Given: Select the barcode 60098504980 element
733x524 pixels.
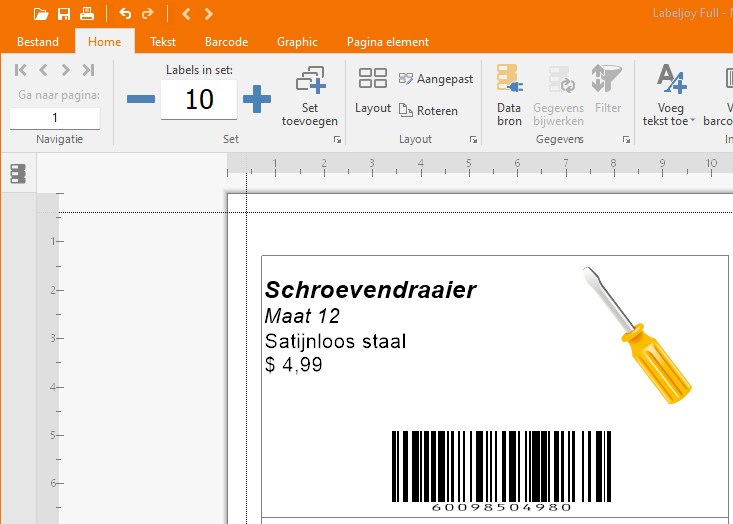Looking at the screenshot, I should (x=501, y=471).
